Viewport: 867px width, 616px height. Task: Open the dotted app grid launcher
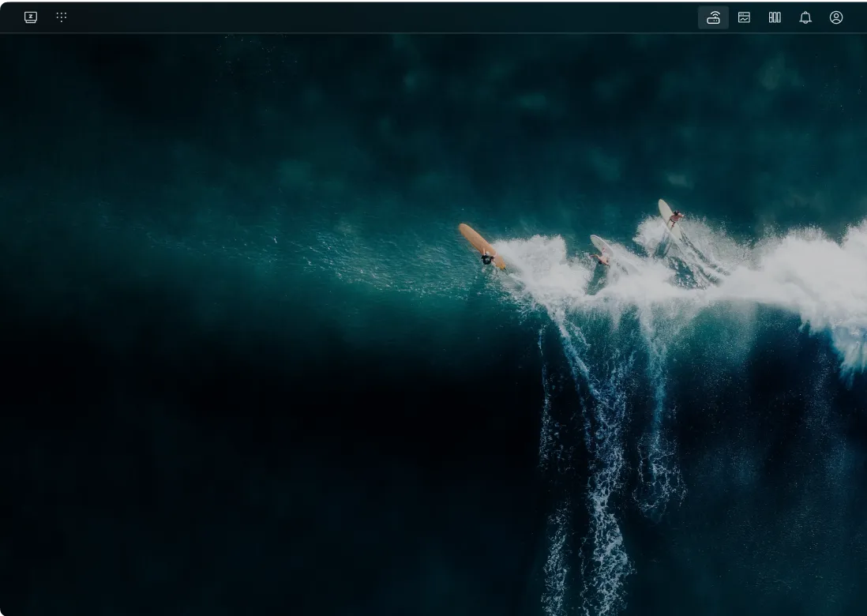62,17
